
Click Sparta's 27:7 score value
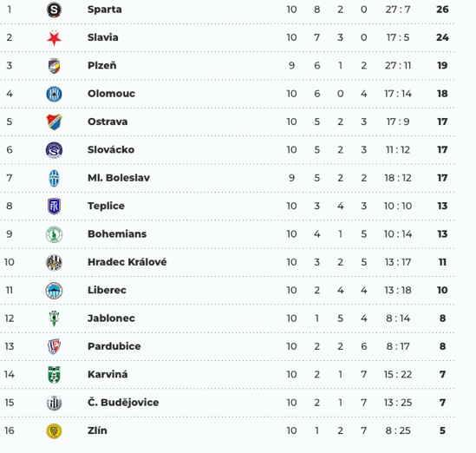[398, 10]
